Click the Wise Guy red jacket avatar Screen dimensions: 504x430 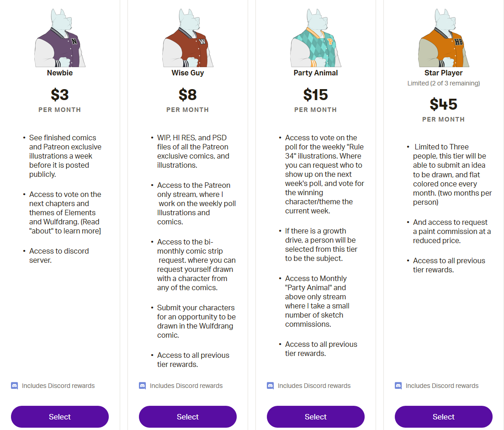click(x=188, y=39)
